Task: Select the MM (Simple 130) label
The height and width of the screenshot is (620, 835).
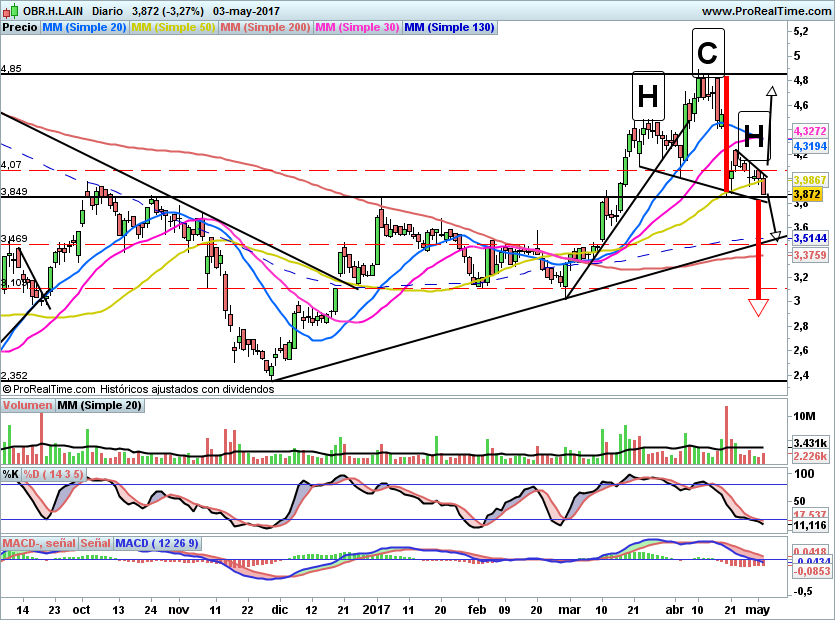Action: (x=449, y=27)
